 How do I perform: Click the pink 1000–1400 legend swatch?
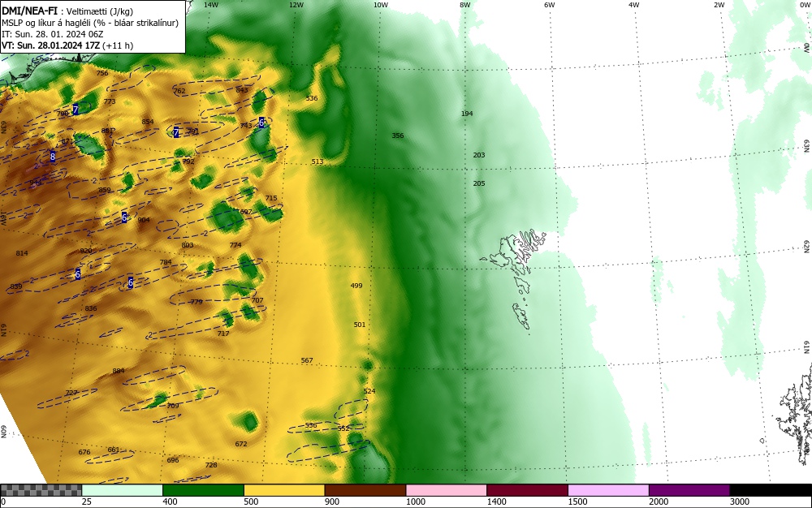pyautogui.click(x=447, y=490)
